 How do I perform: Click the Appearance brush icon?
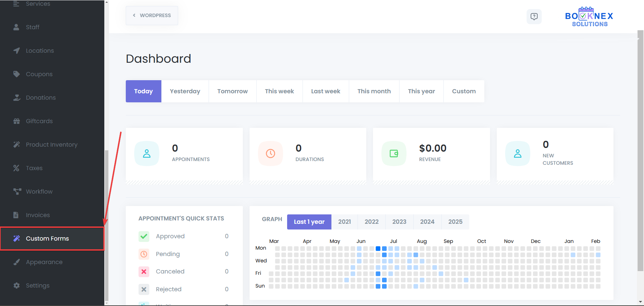click(16, 262)
